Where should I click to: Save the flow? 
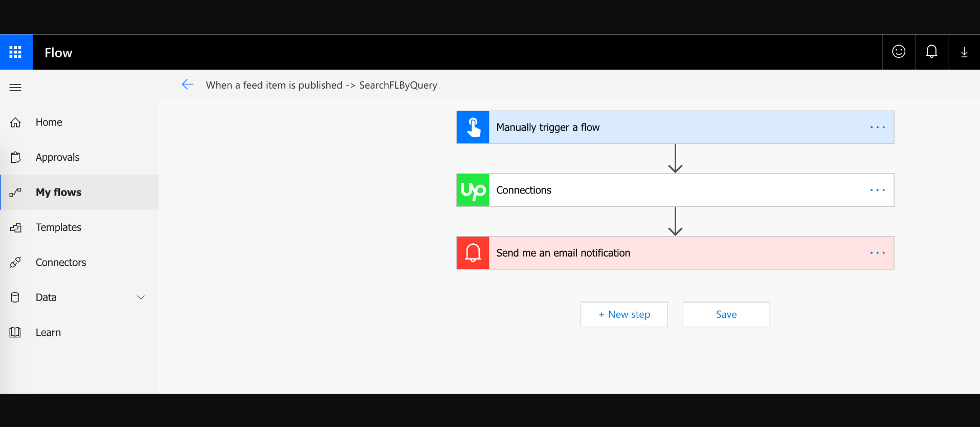(726, 314)
